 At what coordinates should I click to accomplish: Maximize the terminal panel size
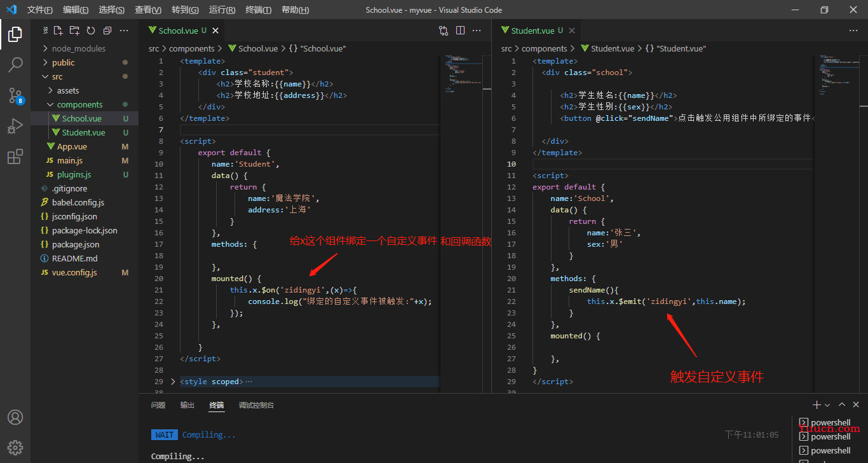(x=842, y=404)
